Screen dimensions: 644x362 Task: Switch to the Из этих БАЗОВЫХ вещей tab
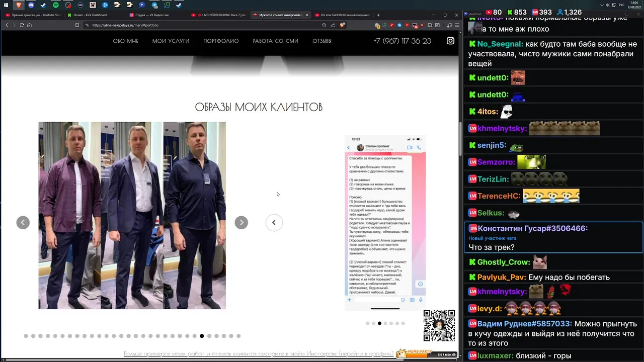pos(342,15)
